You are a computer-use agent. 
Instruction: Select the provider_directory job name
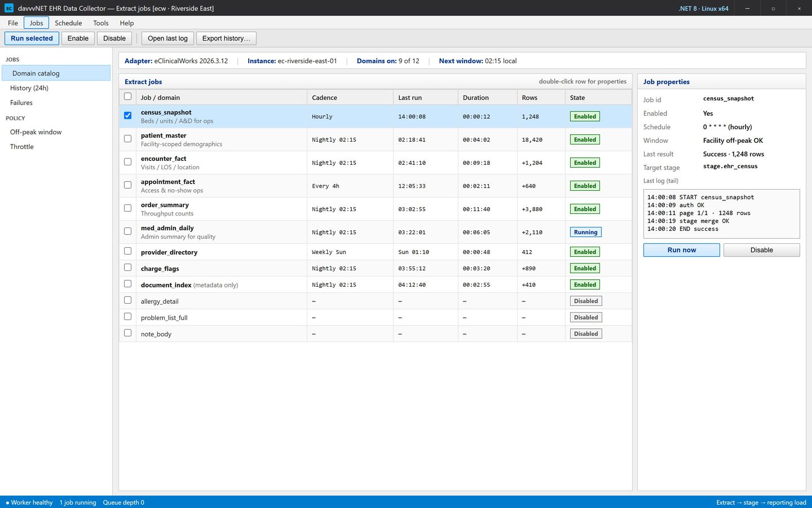point(169,252)
